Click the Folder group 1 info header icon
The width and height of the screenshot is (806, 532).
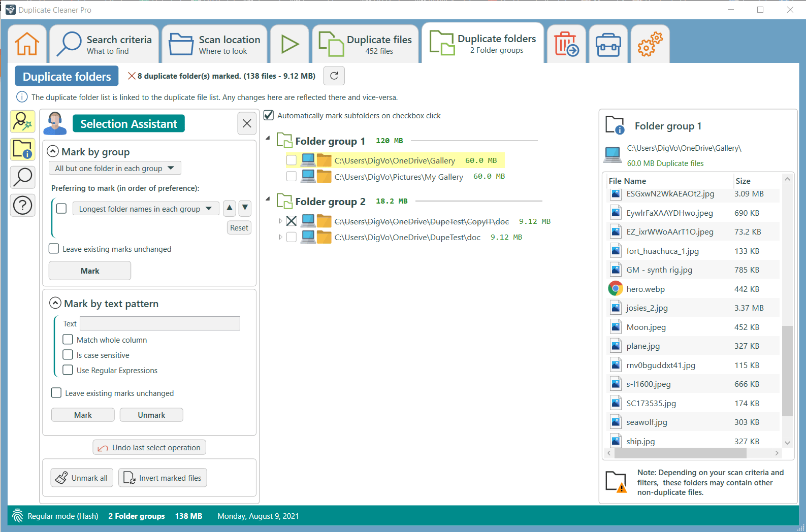(x=615, y=125)
